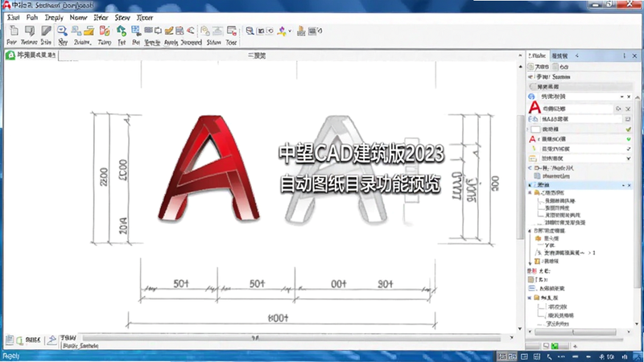
Task: Click the multicolor splash toolbar icon
Action: (282, 31)
